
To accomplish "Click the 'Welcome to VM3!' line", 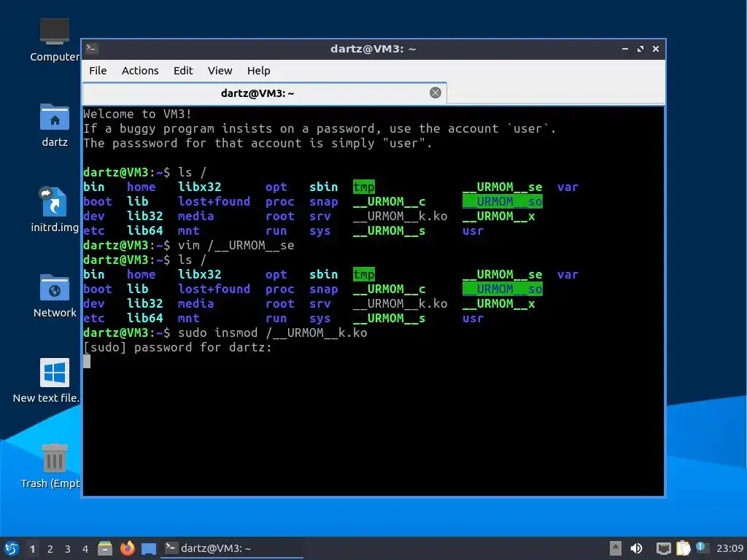I will 137,114.
